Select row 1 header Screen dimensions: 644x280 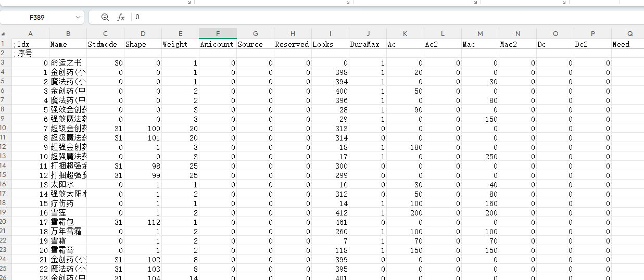[4, 44]
